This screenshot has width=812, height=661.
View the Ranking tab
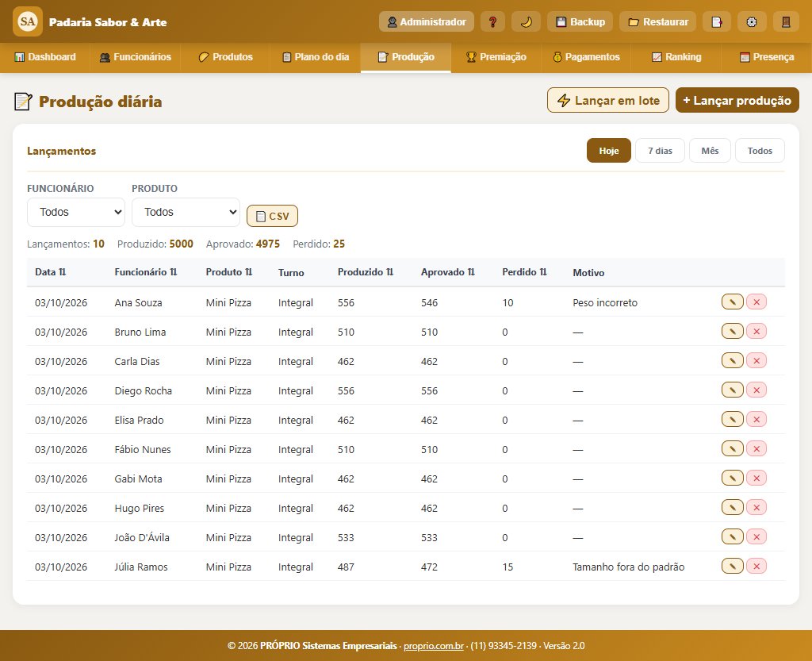click(676, 57)
